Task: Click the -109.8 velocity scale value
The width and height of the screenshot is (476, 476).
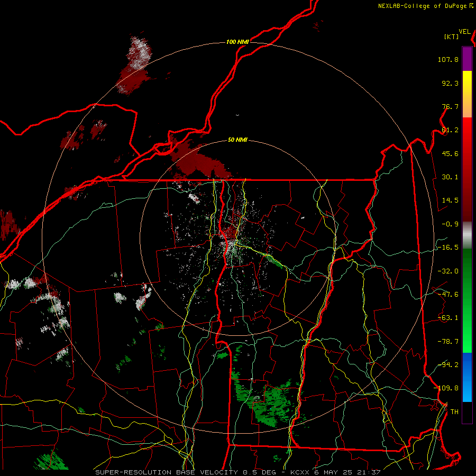Action: coord(446,388)
